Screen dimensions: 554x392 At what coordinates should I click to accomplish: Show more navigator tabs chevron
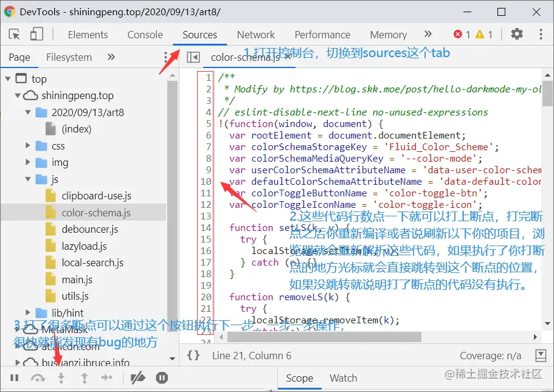point(111,57)
